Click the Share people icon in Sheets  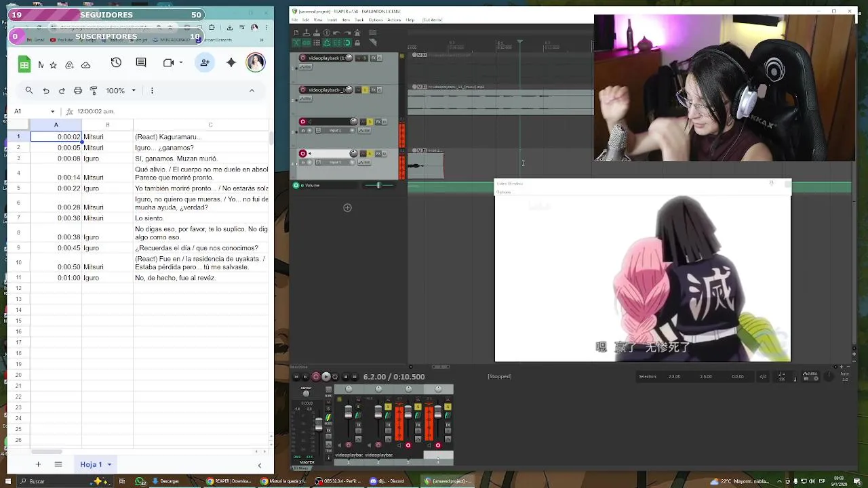coord(205,62)
